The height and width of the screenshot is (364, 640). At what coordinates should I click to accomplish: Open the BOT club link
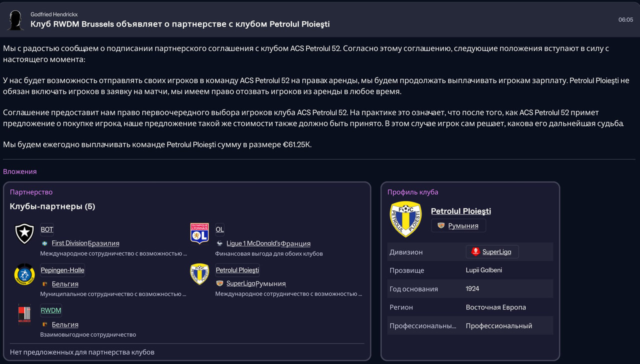(47, 229)
